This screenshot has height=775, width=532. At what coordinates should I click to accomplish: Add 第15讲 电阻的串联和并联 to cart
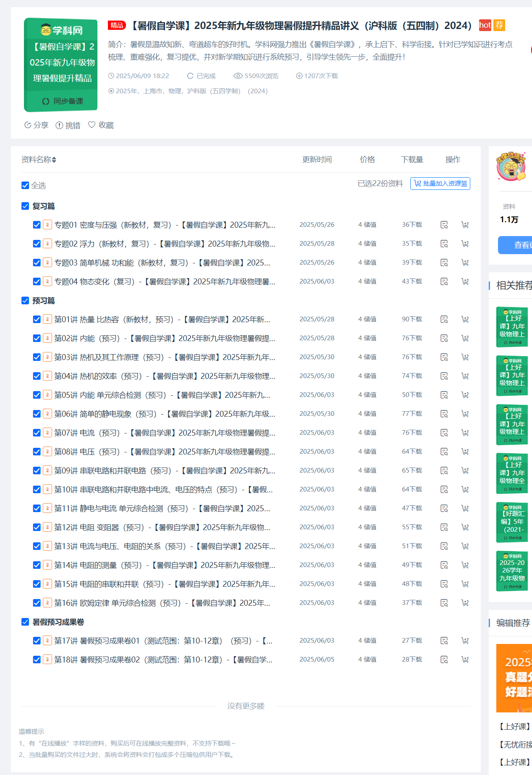(x=465, y=584)
